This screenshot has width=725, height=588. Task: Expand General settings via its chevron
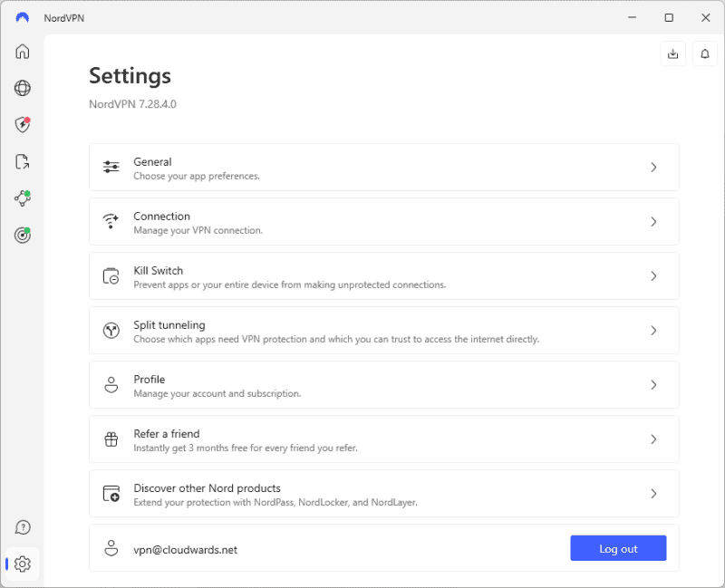pyautogui.click(x=653, y=168)
